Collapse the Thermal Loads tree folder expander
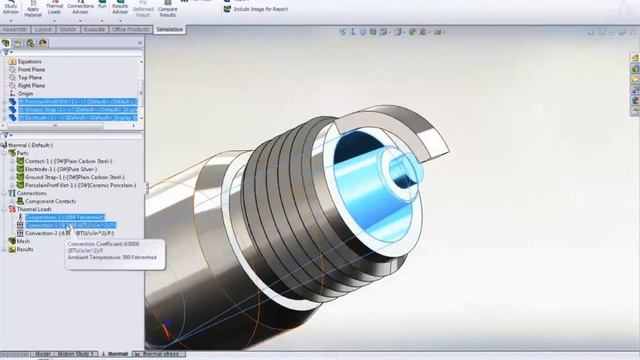Image resolution: width=640 pixels, height=360 pixels. (4, 209)
